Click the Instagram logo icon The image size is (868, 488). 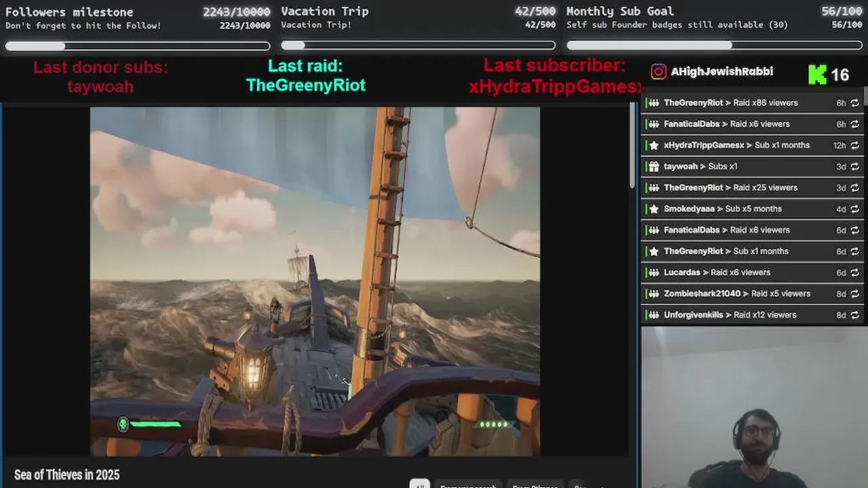pos(658,72)
